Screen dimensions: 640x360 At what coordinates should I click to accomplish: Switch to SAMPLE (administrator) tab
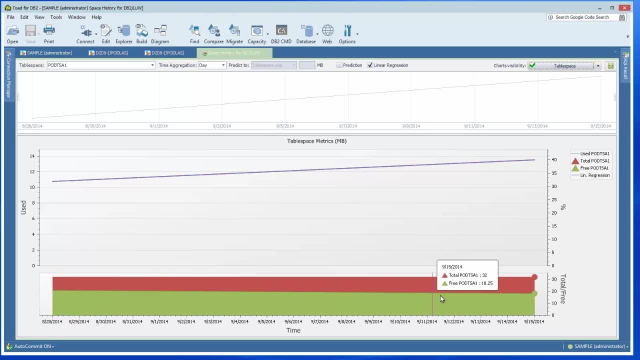click(x=46, y=53)
